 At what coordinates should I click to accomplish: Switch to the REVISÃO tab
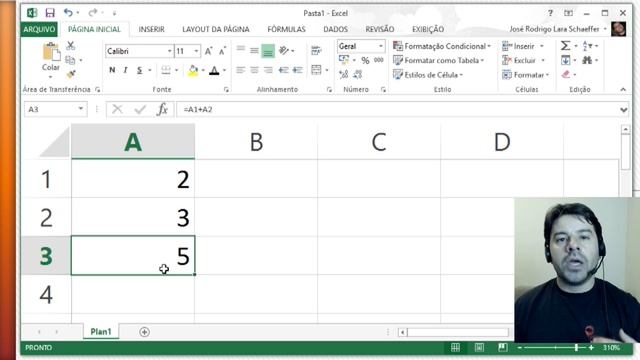click(380, 29)
